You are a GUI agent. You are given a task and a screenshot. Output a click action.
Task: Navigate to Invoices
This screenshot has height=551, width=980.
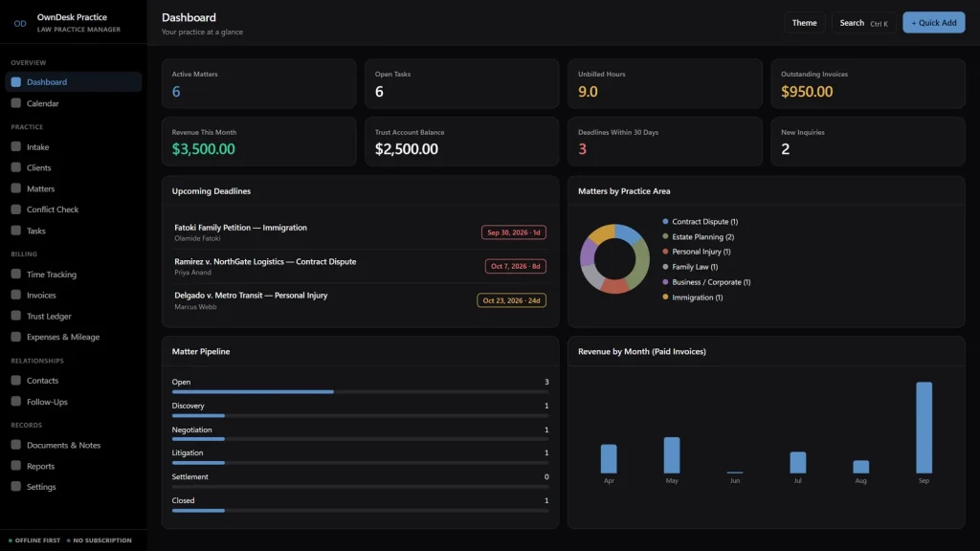pyautogui.click(x=73, y=295)
